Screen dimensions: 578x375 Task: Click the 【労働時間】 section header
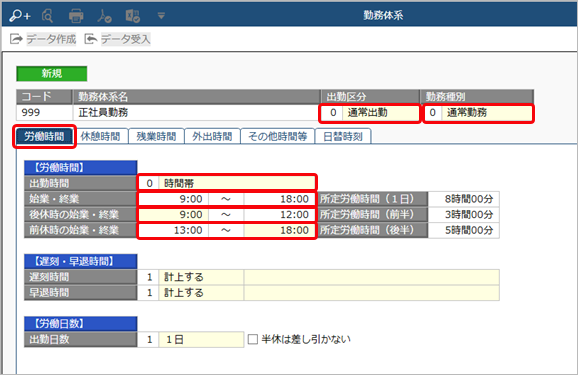81,168
